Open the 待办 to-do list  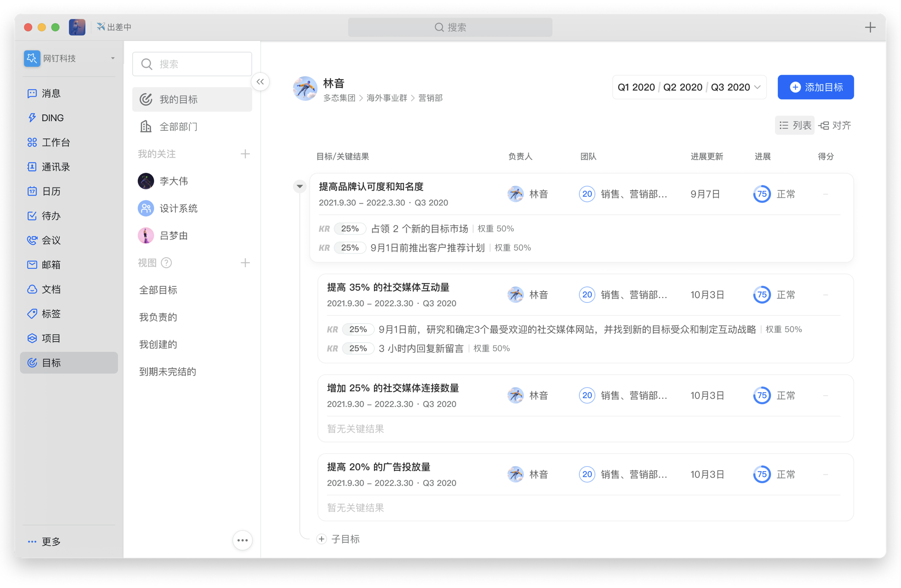[x=50, y=216]
